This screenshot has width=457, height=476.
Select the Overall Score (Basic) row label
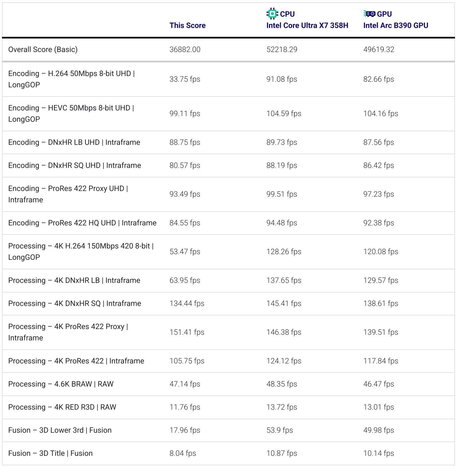[x=43, y=49]
